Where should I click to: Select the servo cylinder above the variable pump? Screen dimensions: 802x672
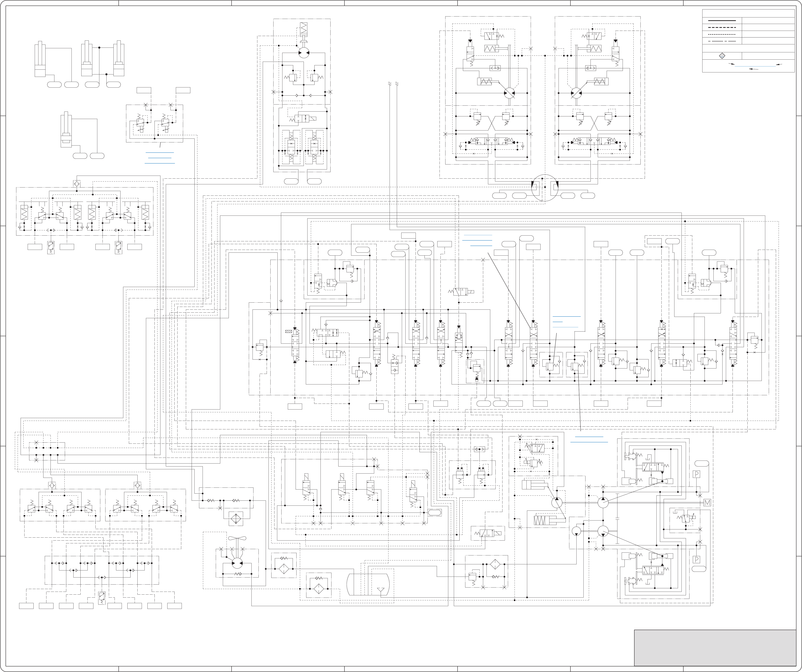click(535, 485)
